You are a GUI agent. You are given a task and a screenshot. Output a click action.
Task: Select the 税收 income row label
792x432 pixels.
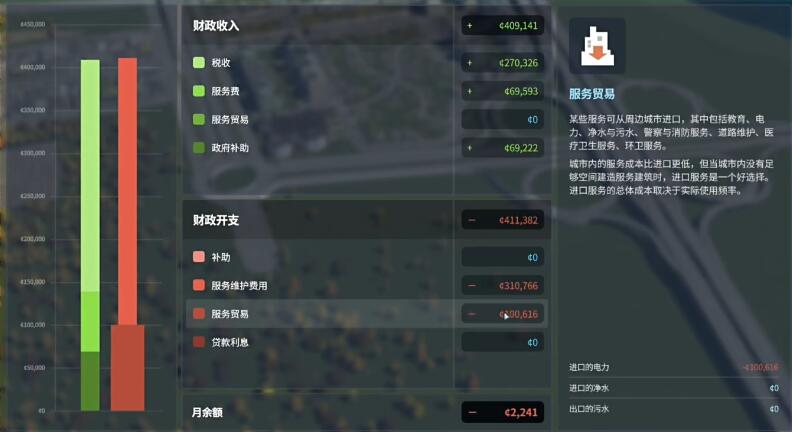tap(221, 63)
